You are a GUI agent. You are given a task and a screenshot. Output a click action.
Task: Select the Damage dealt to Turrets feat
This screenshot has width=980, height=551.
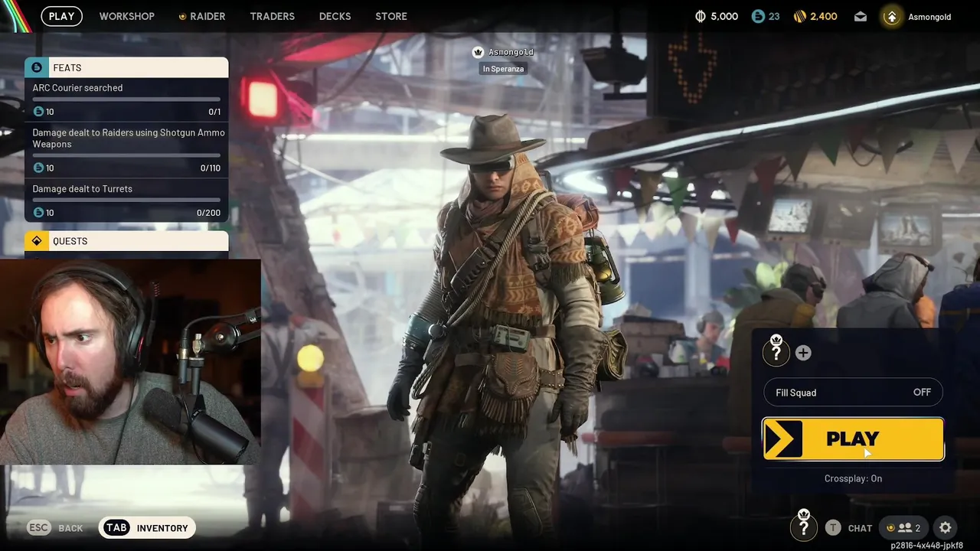coord(126,201)
